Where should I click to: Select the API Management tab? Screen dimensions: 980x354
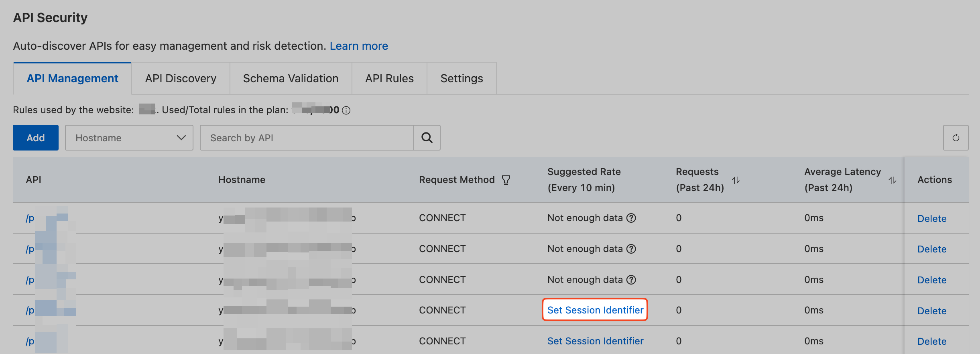point(72,78)
